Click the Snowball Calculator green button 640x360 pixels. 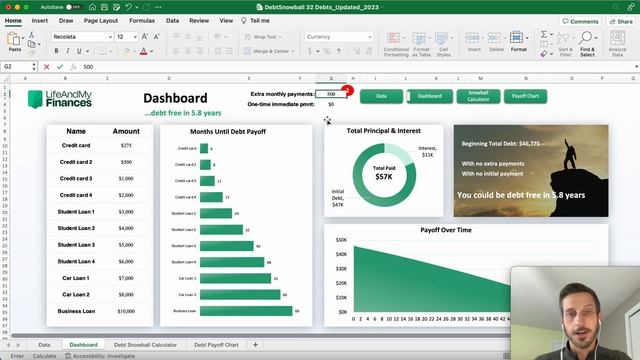click(x=478, y=96)
